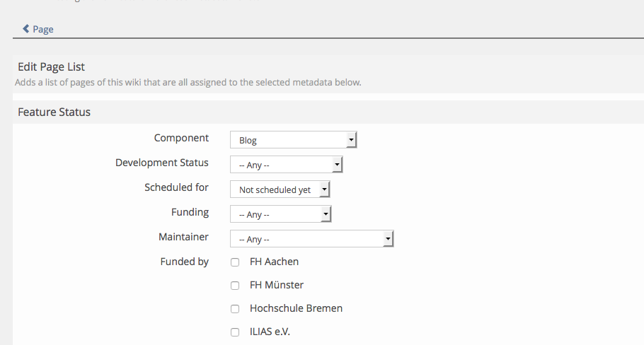Check the FH Aachen checkbox

click(235, 262)
